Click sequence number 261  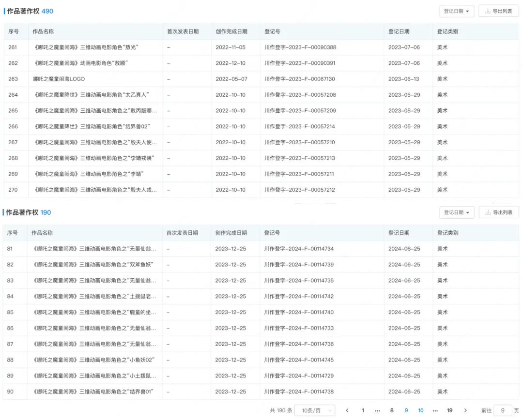click(13, 47)
